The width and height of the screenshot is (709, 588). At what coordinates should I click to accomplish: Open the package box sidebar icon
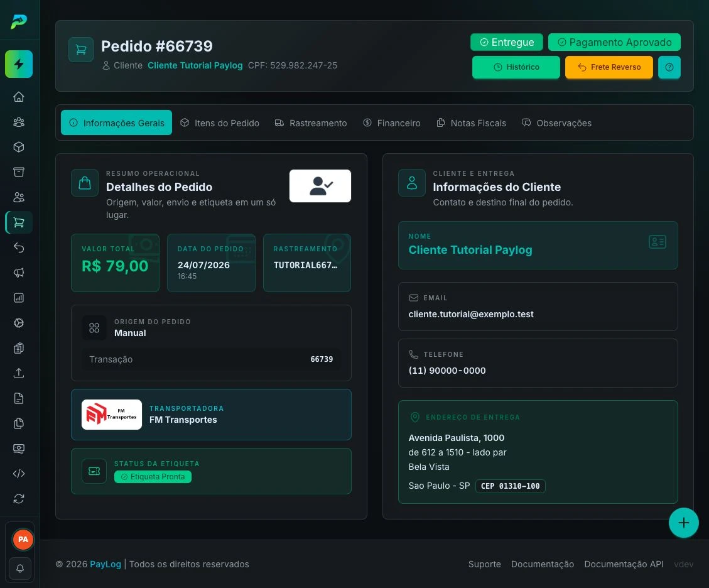pos(19,147)
